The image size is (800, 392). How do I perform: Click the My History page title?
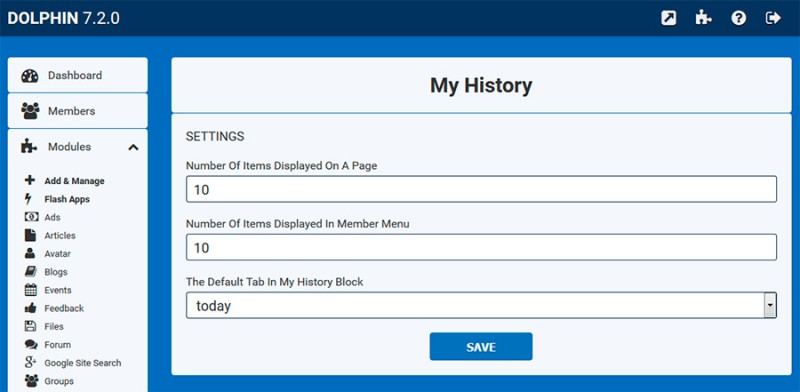click(481, 85)
